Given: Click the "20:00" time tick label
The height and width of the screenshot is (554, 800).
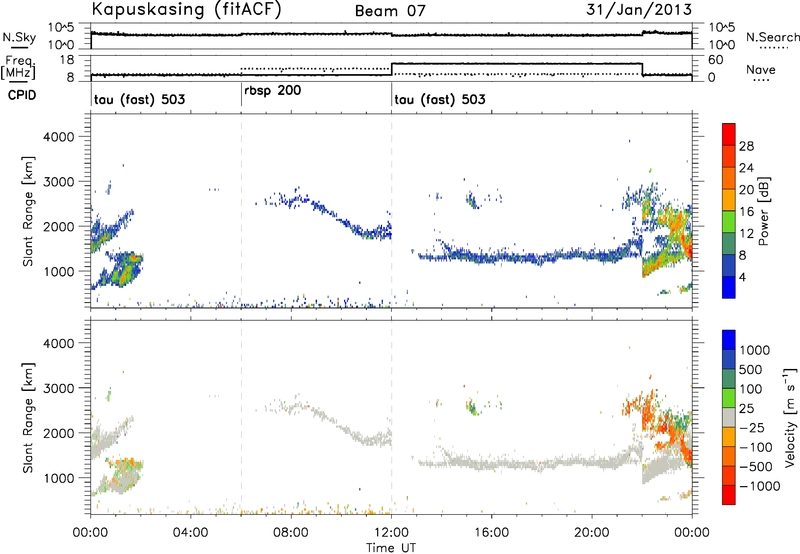Looking at the screenshot, I should pyautogui.click(x=592, y=533).
